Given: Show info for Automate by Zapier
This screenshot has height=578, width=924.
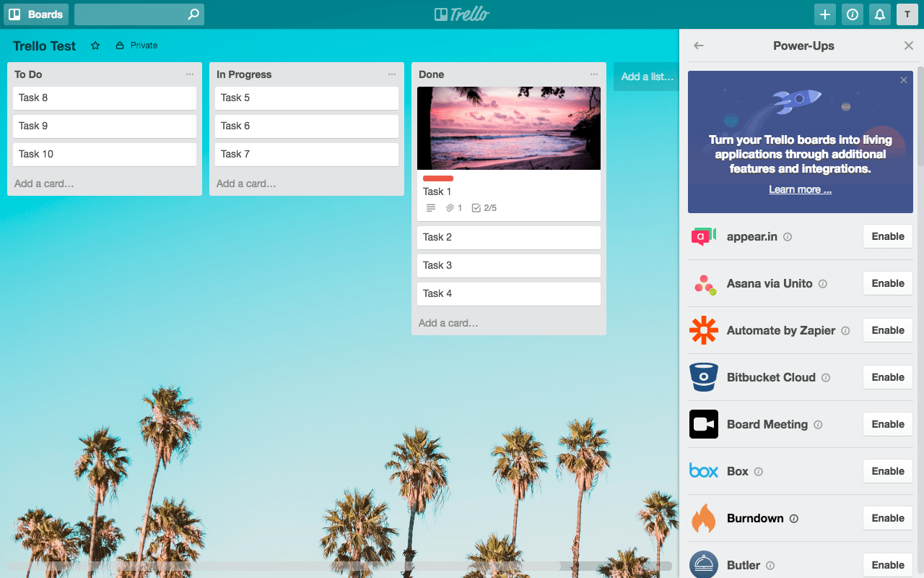Looking at the screenshot, I should pyautogui.click(x=845, y=331).
